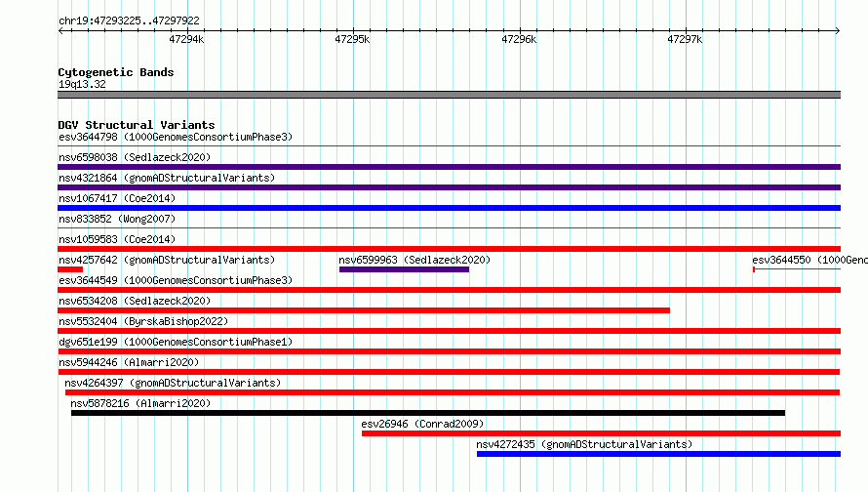
Task: Open the nsv6598038 (Sedlazeck2020) label
Action: (x=135, y=157)
